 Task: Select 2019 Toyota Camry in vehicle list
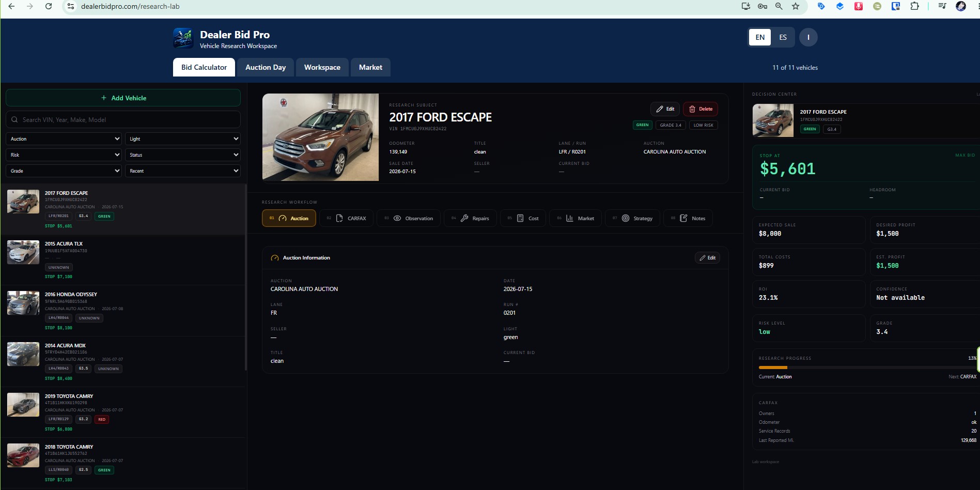pos(123,412)
